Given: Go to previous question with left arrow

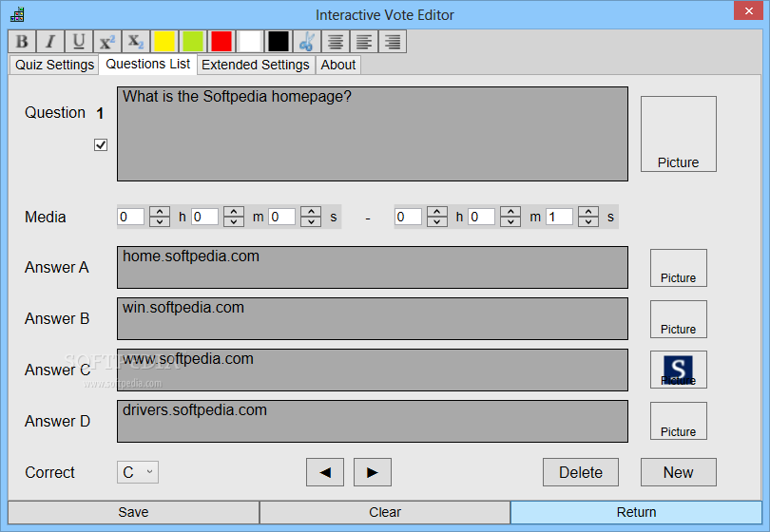Looking at the screenshot, I should 324,472.
